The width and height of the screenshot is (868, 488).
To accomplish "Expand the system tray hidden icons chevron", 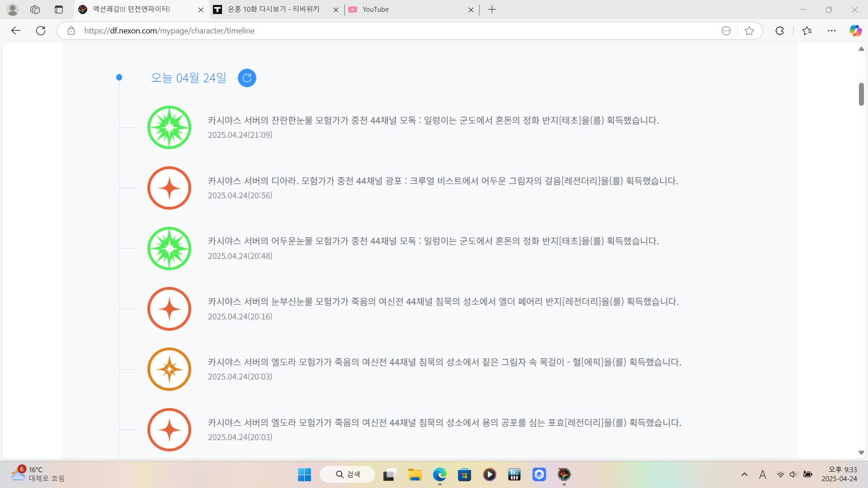I will click(x=744, y=474).
